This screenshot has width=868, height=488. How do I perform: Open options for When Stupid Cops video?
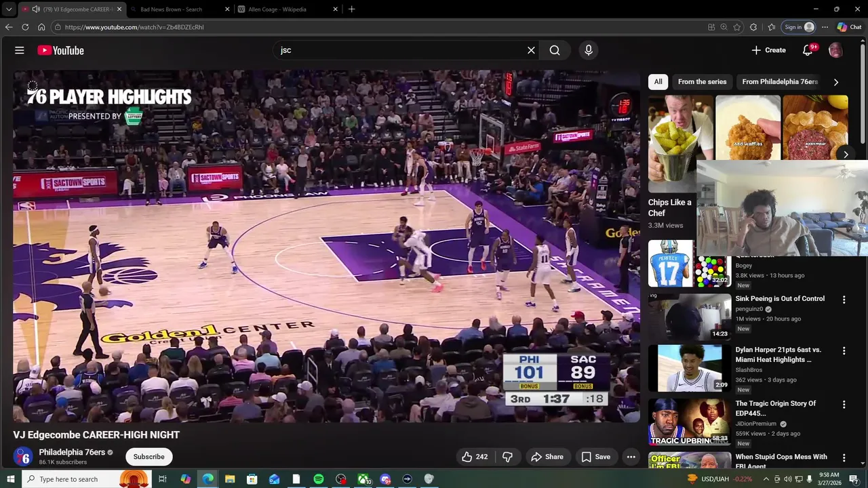pyautogui.click(x=844, y=458)
